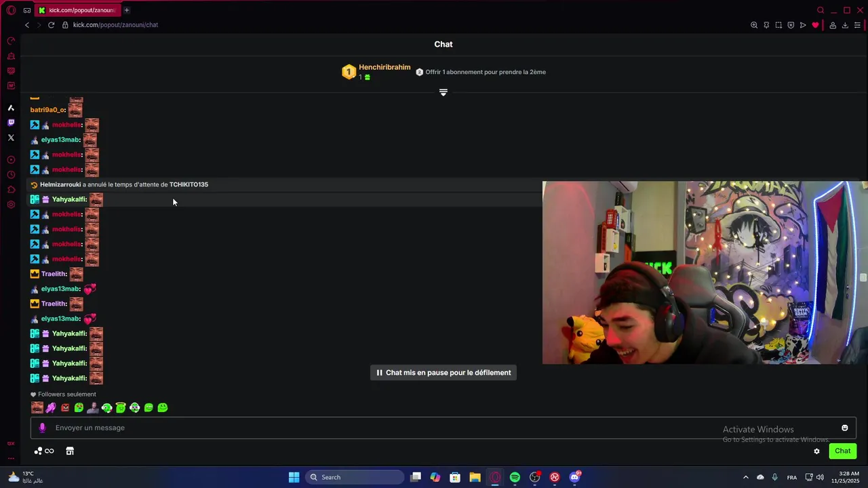
Task: Reload the kick.com page
Action: coord(51,25)
